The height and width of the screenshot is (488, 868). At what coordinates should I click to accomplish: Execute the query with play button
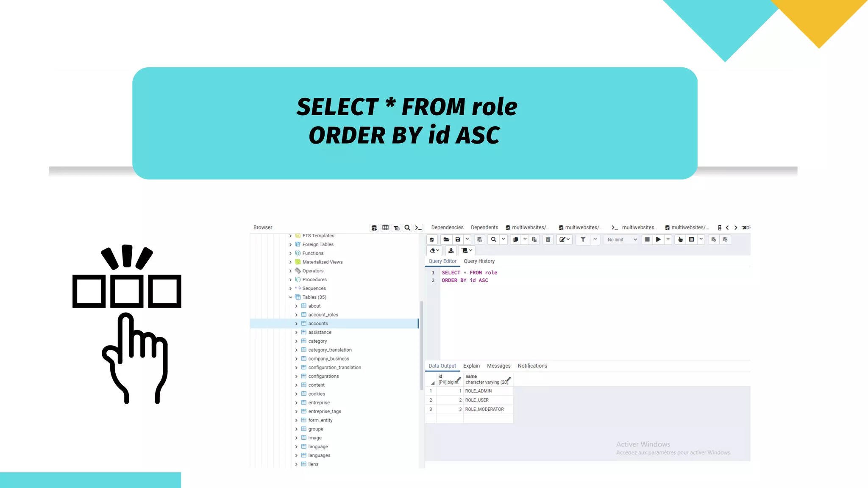tap(658, 240)
